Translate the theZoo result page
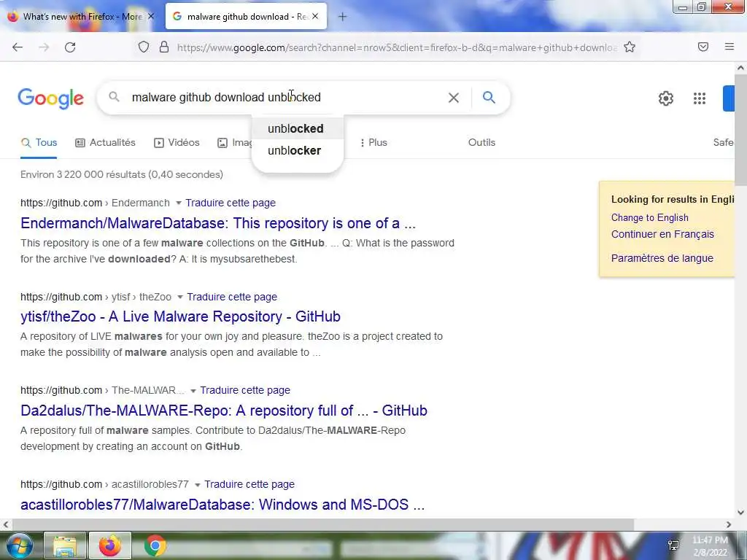This screenshot has width=747, height=560. [232, 297]
